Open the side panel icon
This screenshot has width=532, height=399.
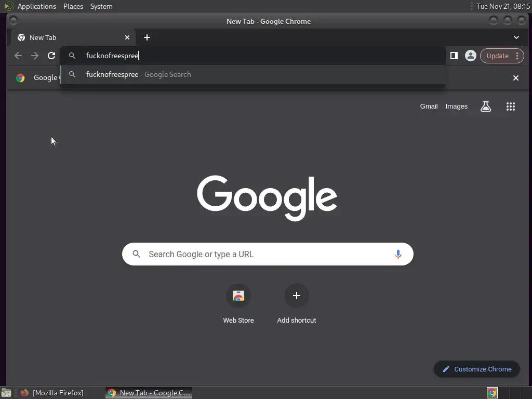454,56
